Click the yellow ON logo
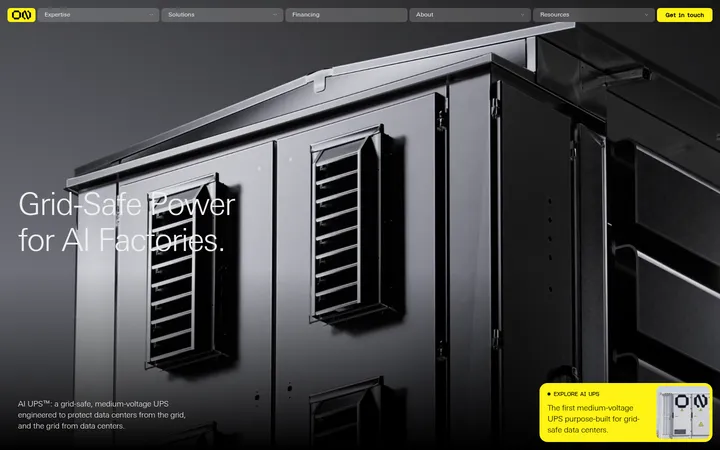Viewport: 720px width, 450px height. pyautogui.click(x=21, y=15)
